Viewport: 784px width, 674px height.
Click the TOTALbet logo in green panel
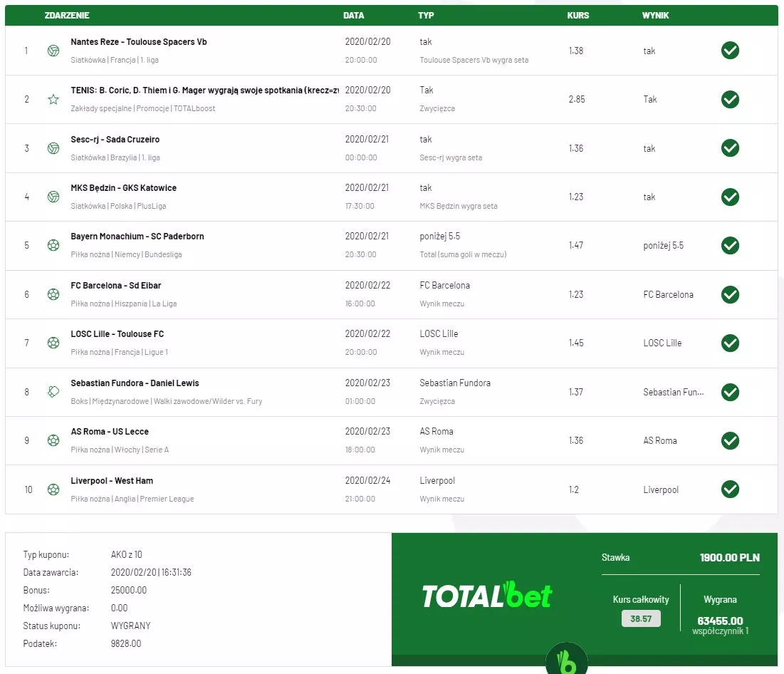(x=487, y=596)
